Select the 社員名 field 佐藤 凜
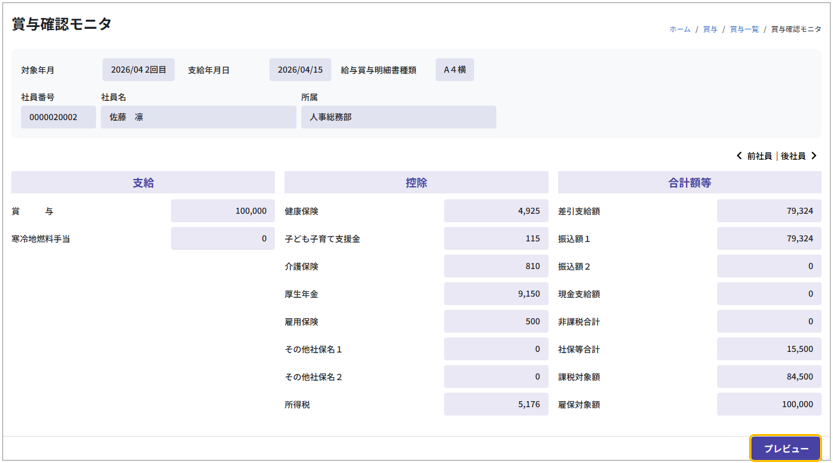833x463 pixels. click(198, 117)
